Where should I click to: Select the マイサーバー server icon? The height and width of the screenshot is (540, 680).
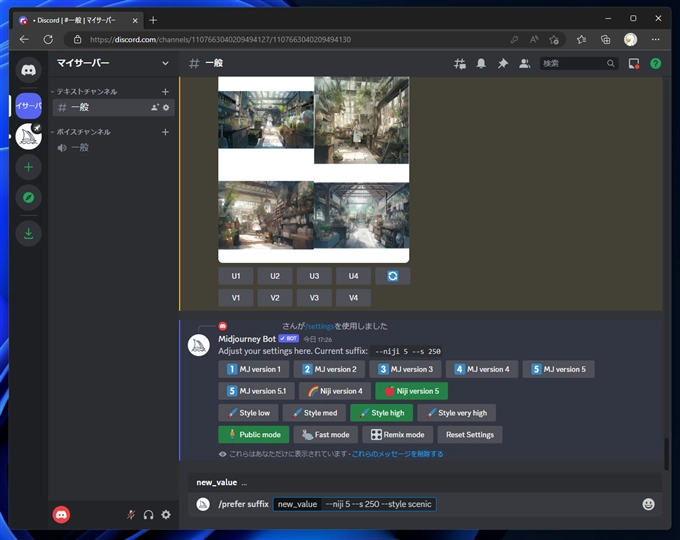(x=29, y=105)
